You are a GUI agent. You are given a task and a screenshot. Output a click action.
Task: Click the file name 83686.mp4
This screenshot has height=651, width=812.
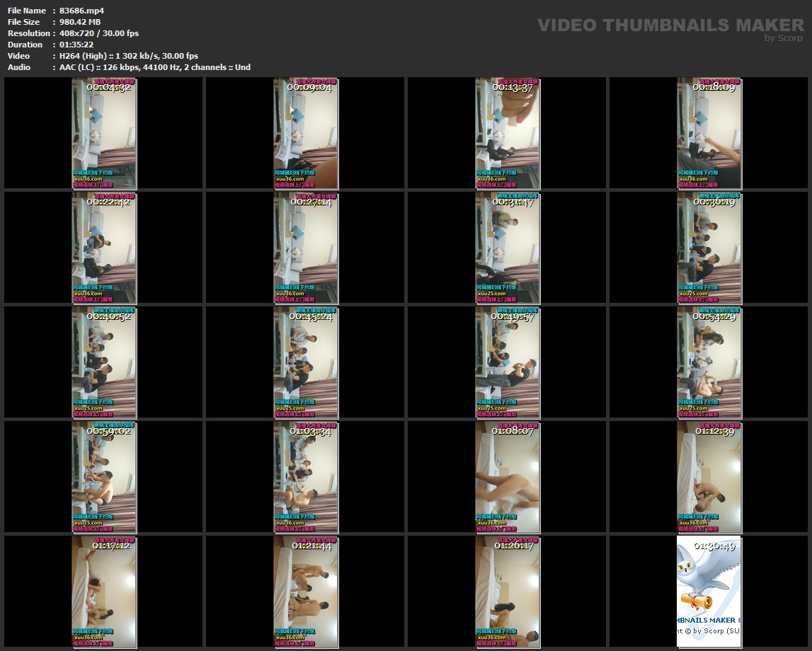(x=82, y=11)
